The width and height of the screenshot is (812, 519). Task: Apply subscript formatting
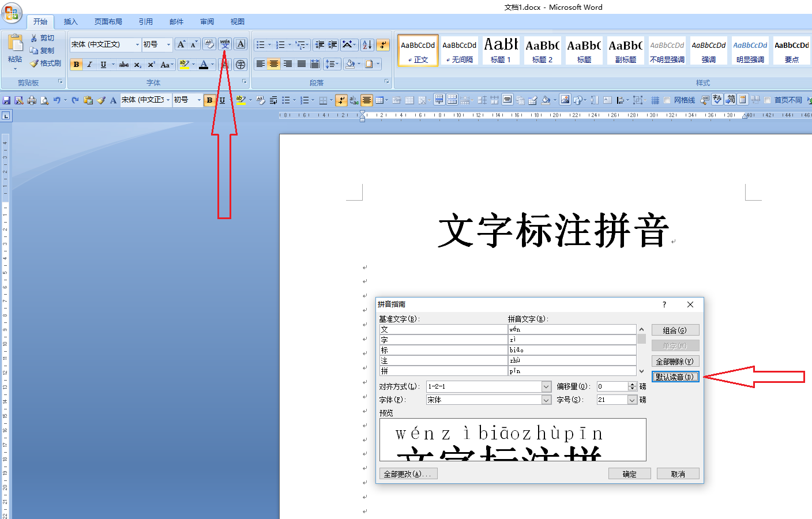[138, 65]
